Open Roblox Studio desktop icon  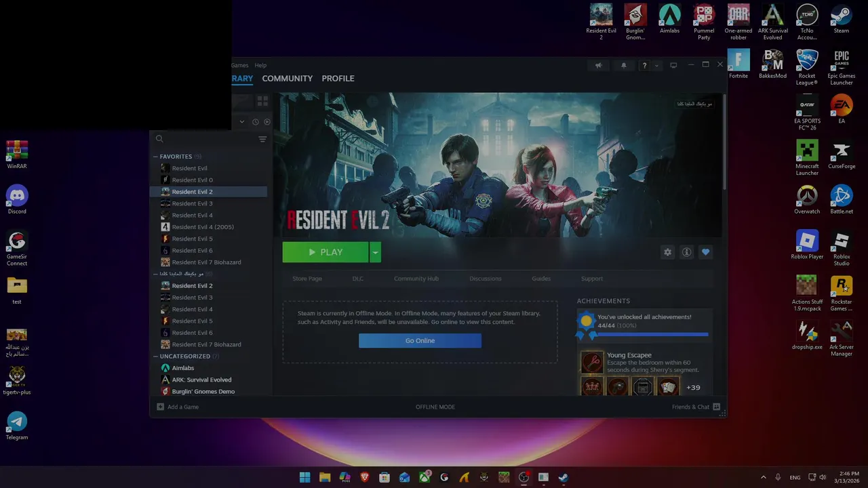click(842, 248)
